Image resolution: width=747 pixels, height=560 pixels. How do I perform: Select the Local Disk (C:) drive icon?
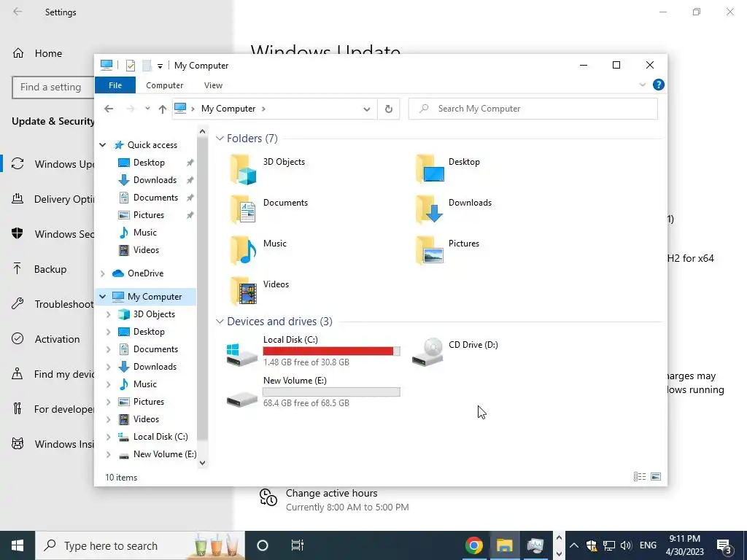(242, 355)
